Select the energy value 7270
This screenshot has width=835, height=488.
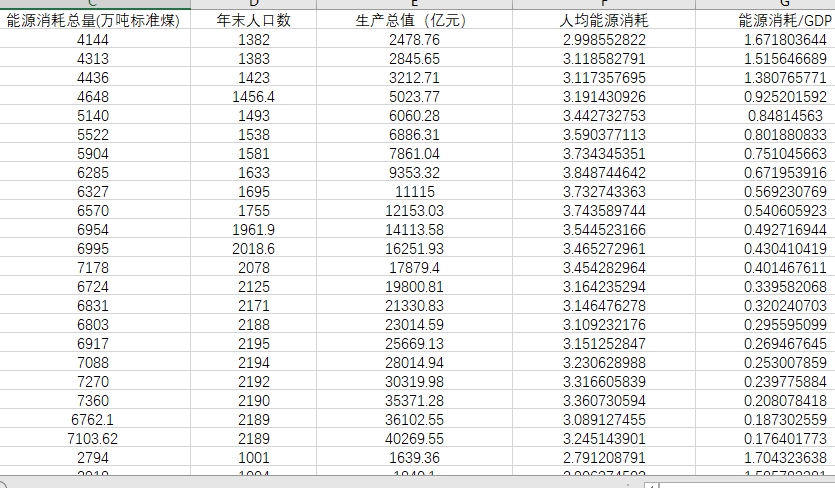[93, 381]
